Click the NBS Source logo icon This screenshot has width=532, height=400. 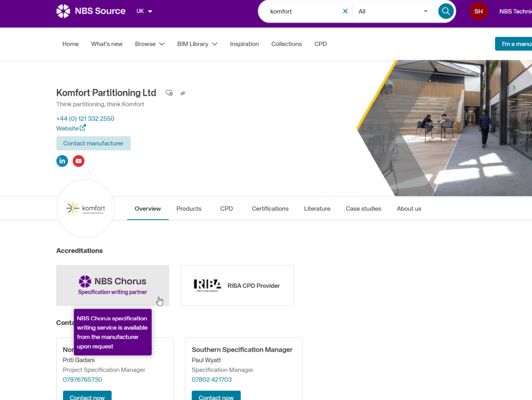click(x=63, y=11)
